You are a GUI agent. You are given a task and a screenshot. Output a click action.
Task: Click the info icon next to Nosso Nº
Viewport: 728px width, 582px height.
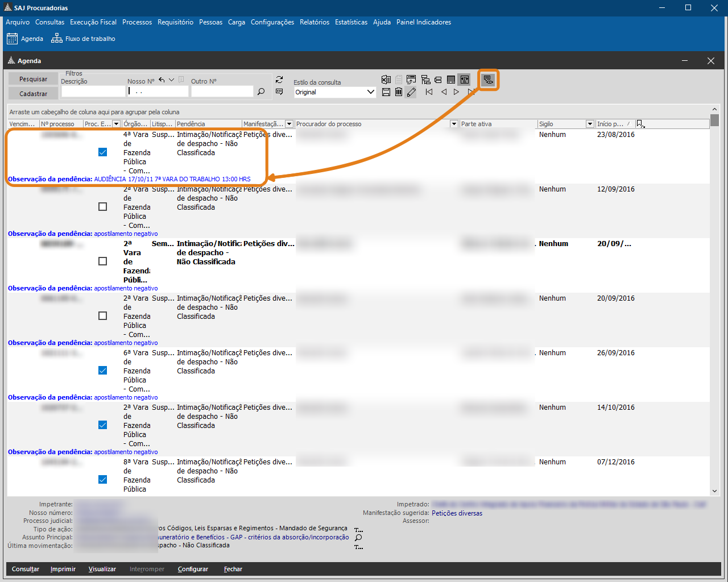pos(181,80)
